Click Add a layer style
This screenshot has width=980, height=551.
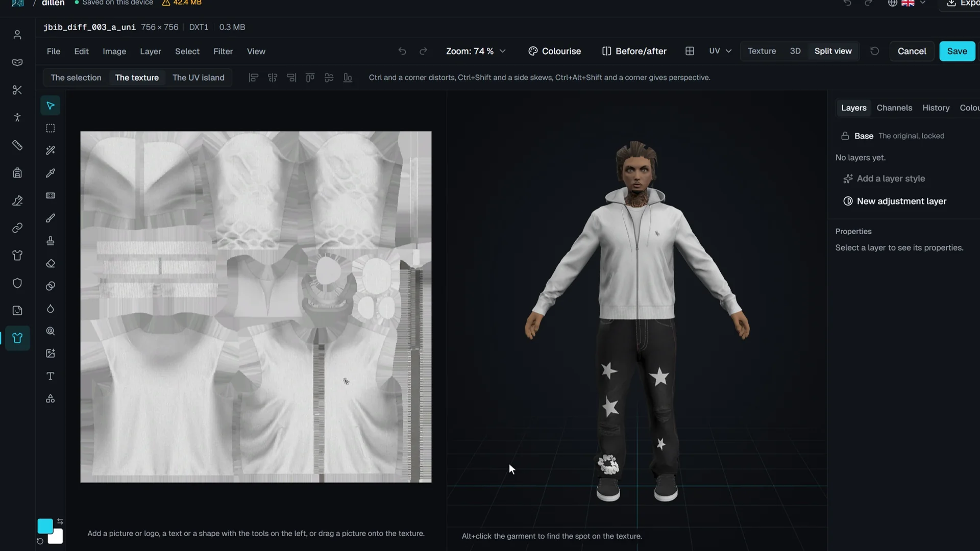tap(884, 179)
